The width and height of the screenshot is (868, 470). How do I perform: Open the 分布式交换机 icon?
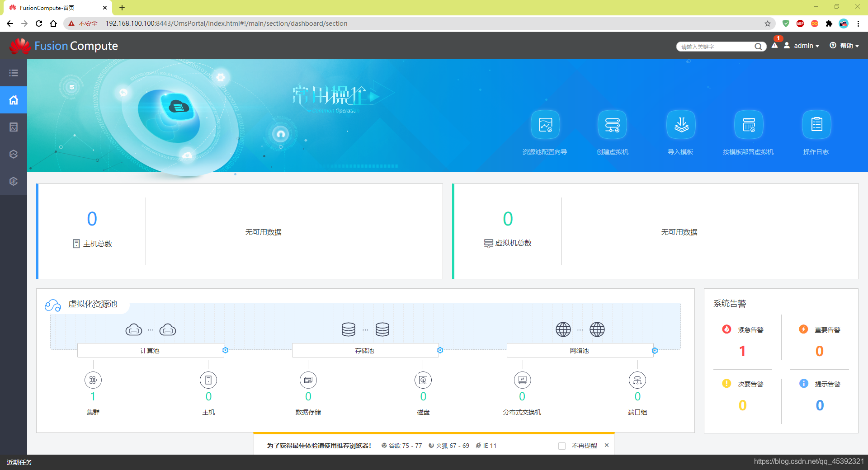[523, 380]
